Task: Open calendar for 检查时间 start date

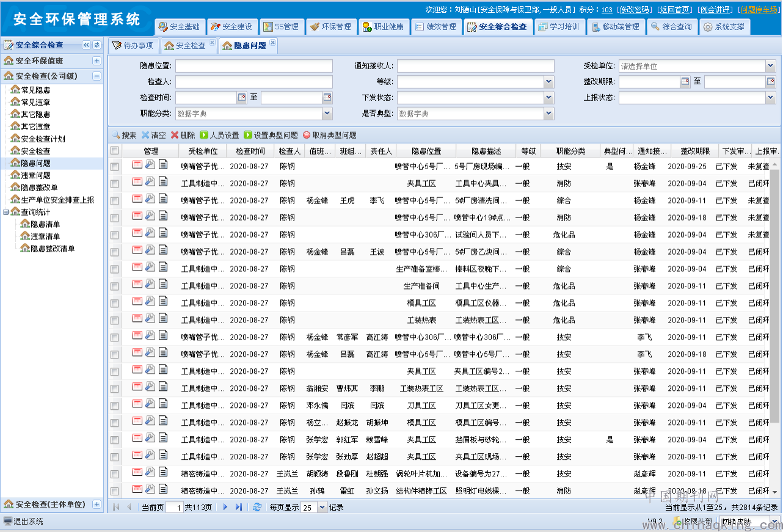Action: (x=242, y=98)
